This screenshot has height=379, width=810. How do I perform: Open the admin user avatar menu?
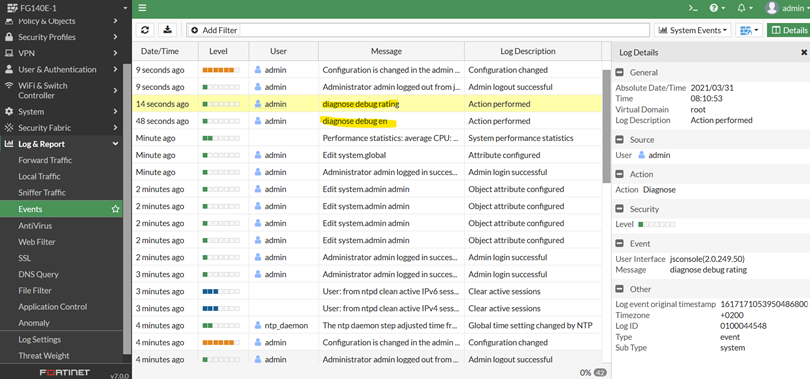click(787, 8)
